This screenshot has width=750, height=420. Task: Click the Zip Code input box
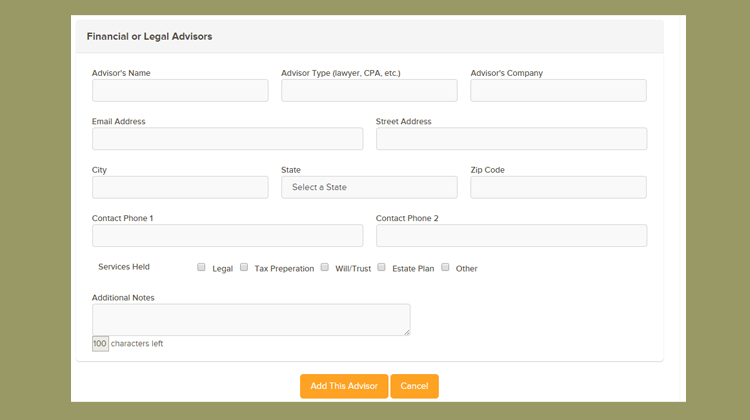pyautogui.click(x=558, y=187)
